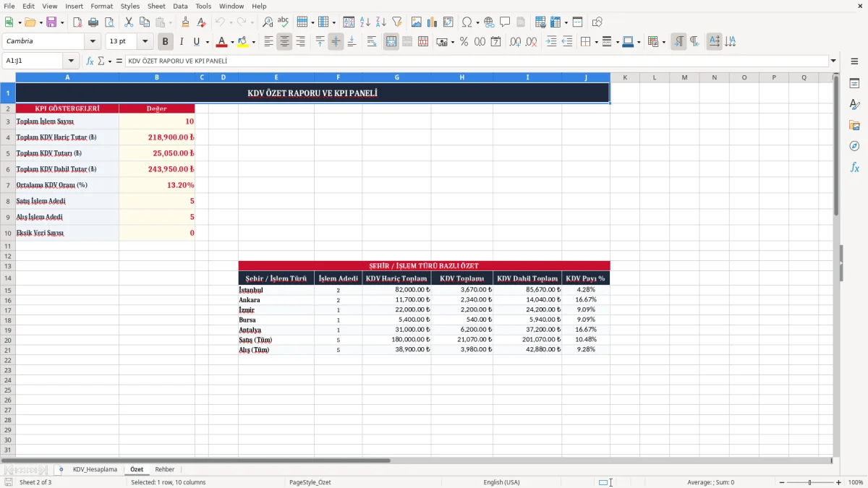Expand the formula bar
This screenshot has height=488, width=868.
tap(833, 61)
